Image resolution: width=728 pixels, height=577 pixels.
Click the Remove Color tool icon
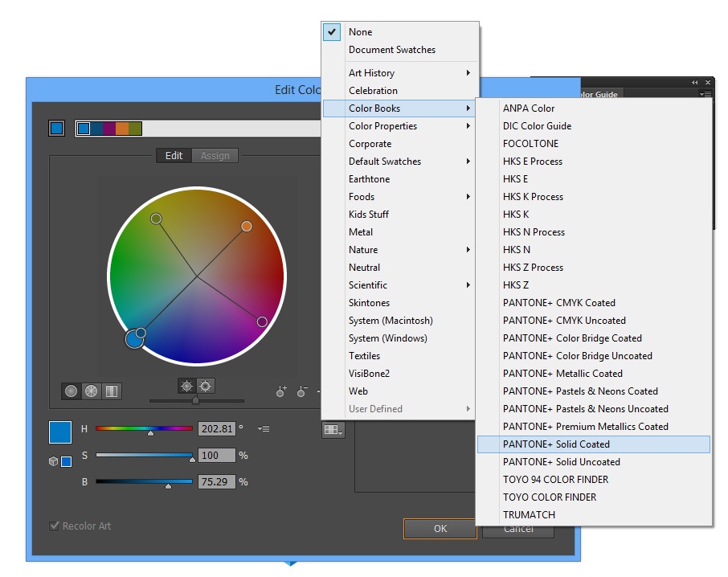pos(301,391)
